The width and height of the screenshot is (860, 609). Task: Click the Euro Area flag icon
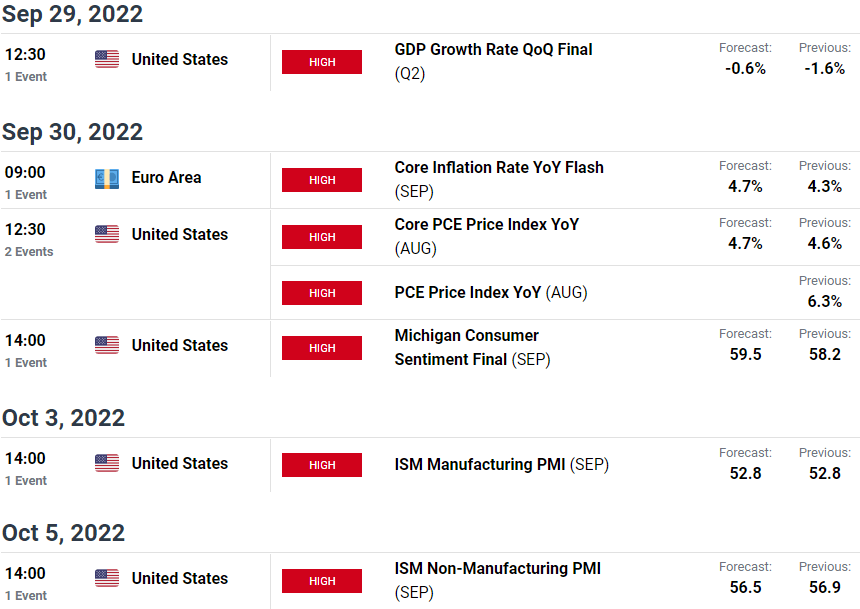pyautogui.click(x=107, y=178)
